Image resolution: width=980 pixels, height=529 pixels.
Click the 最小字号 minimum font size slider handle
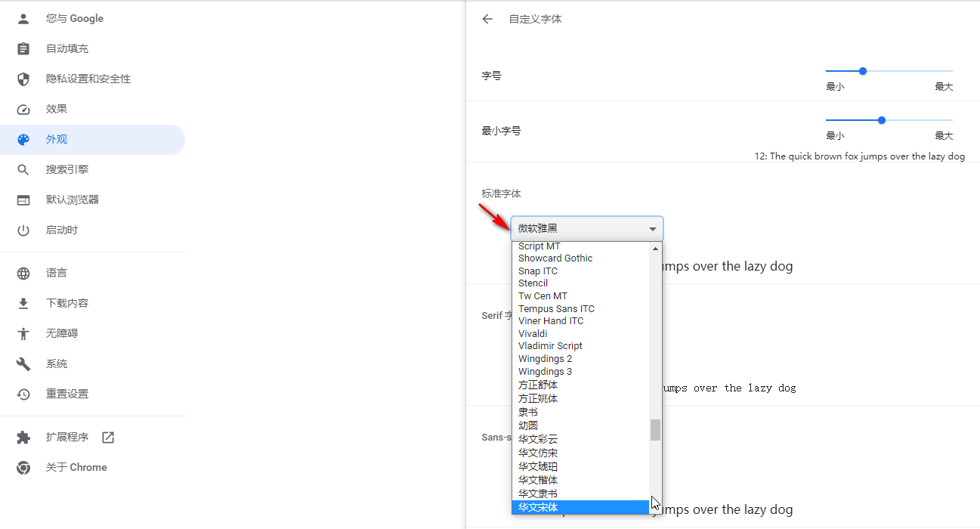[x=882, y=120]
